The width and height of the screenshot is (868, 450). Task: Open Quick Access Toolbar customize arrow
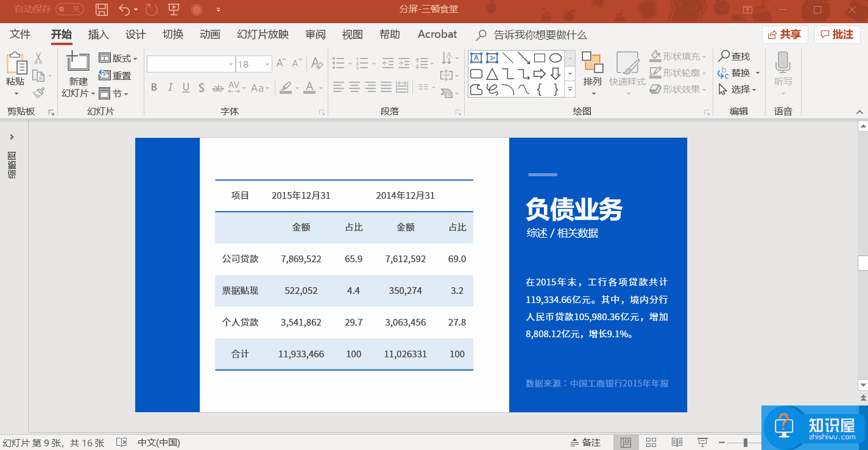pos(218,10)
